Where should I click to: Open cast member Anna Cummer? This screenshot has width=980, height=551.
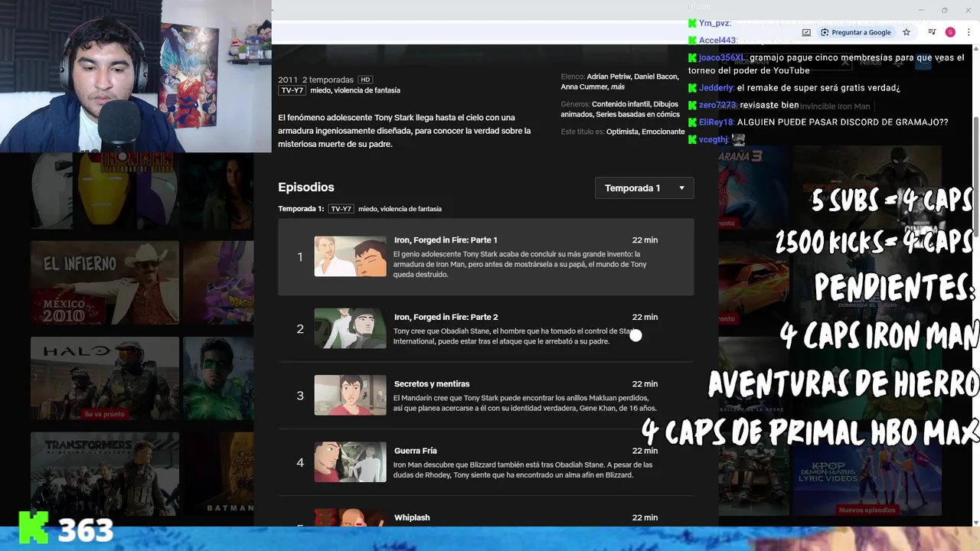584,87
